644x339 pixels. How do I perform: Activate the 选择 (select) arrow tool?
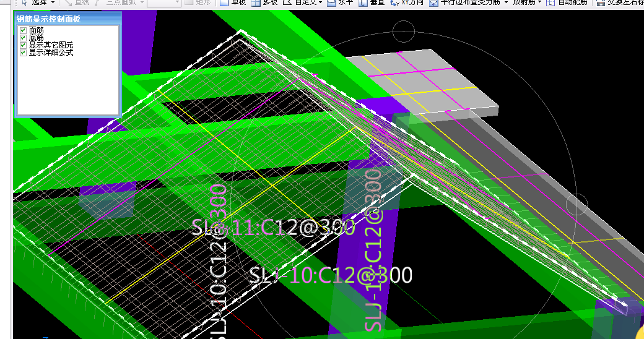(35, 2)
